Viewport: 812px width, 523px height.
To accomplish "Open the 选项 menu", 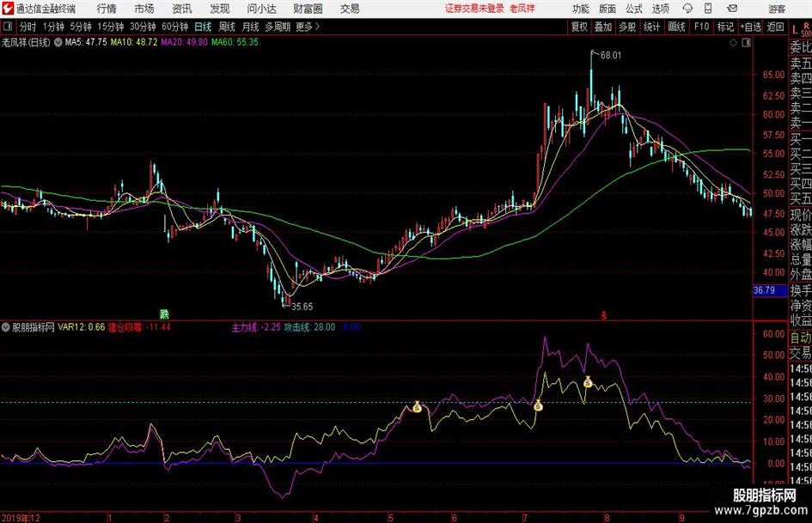I will (x=661, y=9).
